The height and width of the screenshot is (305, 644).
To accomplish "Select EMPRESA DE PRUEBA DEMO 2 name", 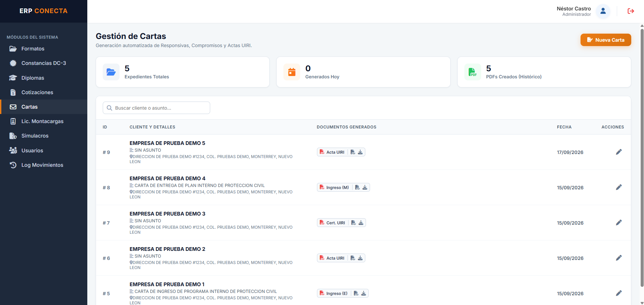I will tap(168, 249).
